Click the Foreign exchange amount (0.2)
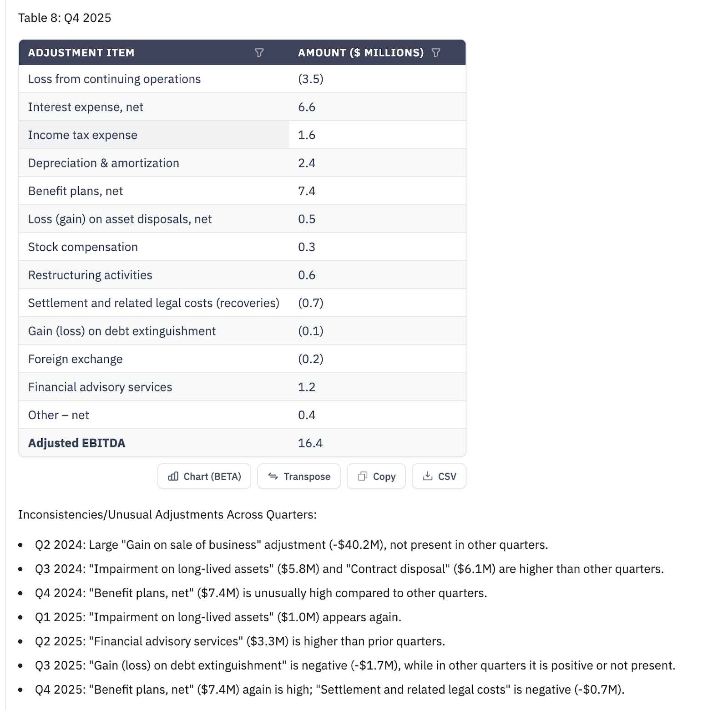This screenshot has height=710, width=728. tap(311, 359)
